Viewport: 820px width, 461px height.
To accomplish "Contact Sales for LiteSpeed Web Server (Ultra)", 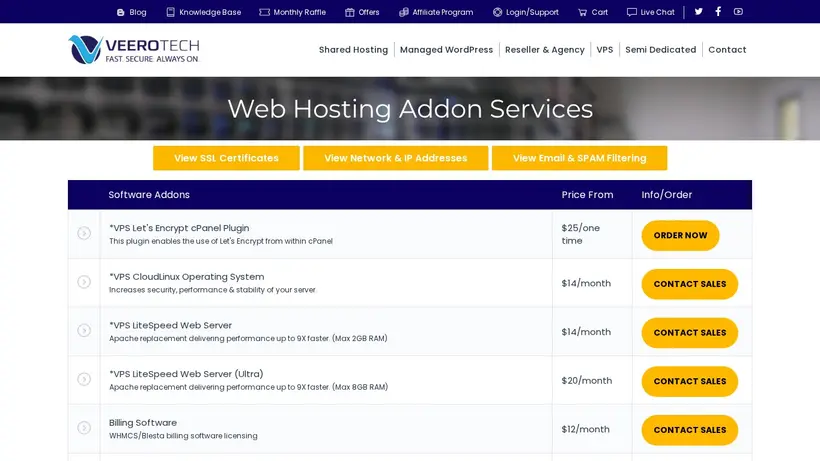I will click(x=690, y=381).
